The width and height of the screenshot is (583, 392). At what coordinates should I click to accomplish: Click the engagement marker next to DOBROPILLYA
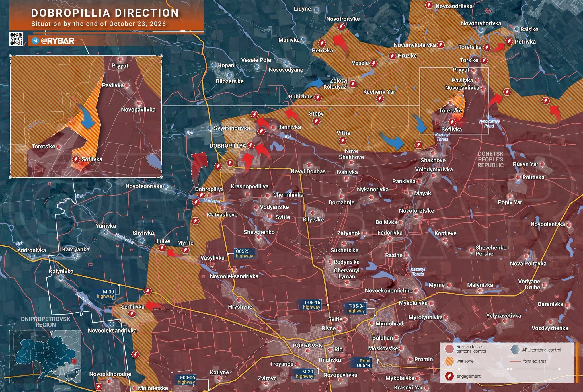coord(251,145)
